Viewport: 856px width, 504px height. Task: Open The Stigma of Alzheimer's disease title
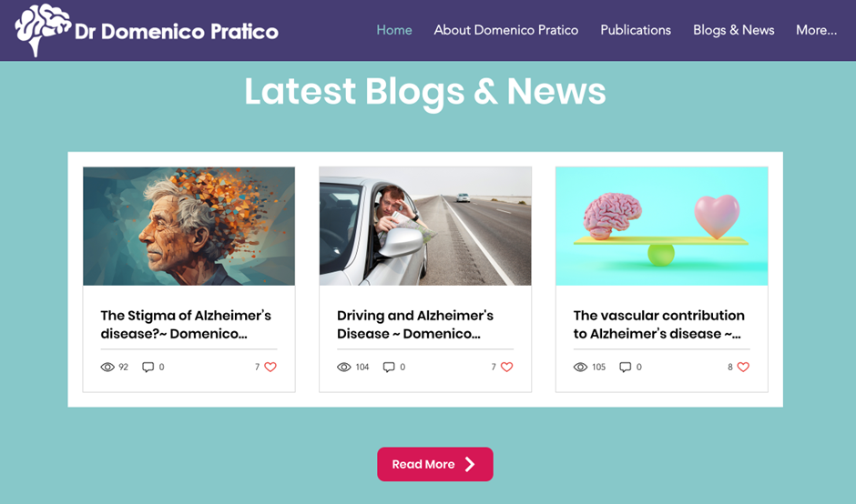tap(186, 325)
